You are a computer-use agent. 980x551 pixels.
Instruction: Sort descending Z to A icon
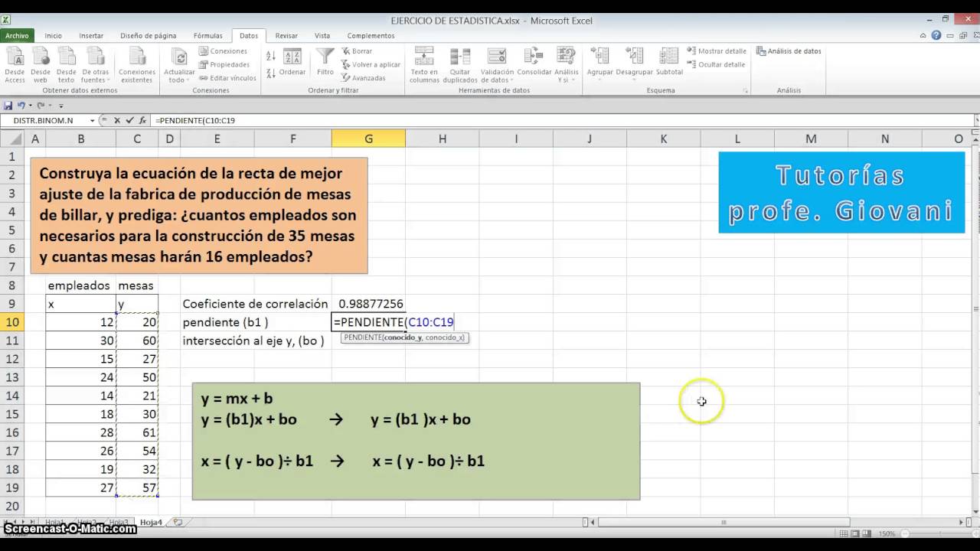coord(270,73)
